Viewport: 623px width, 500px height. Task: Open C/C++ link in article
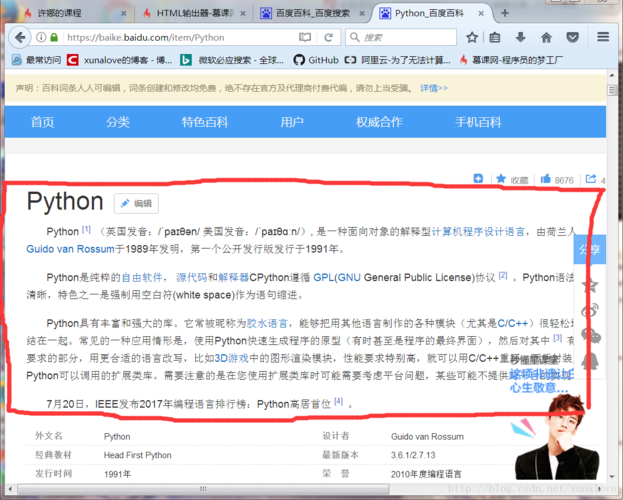coord(513,324)
